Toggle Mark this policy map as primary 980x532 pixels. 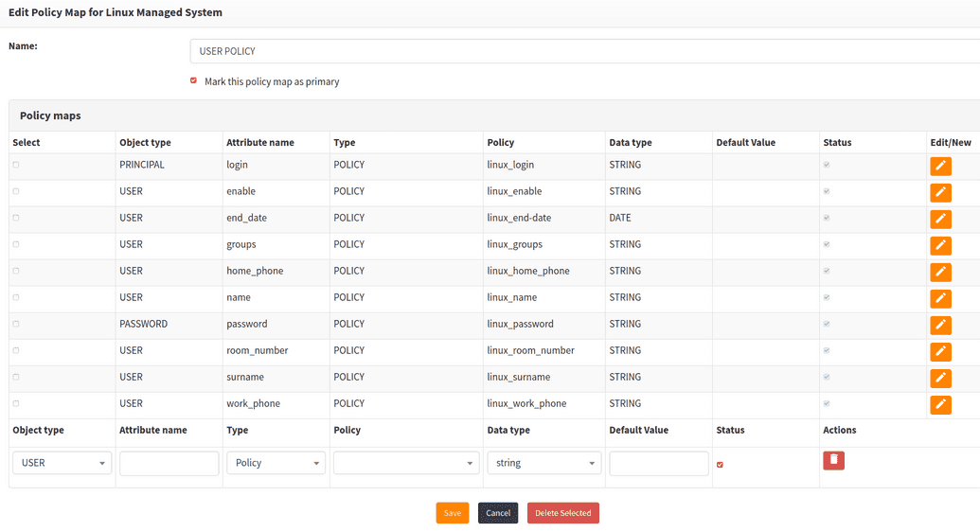(194, 81)
